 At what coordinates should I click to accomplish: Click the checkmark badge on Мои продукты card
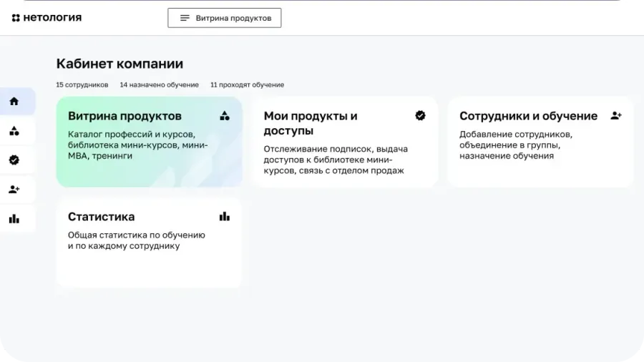tap(420, 116)
